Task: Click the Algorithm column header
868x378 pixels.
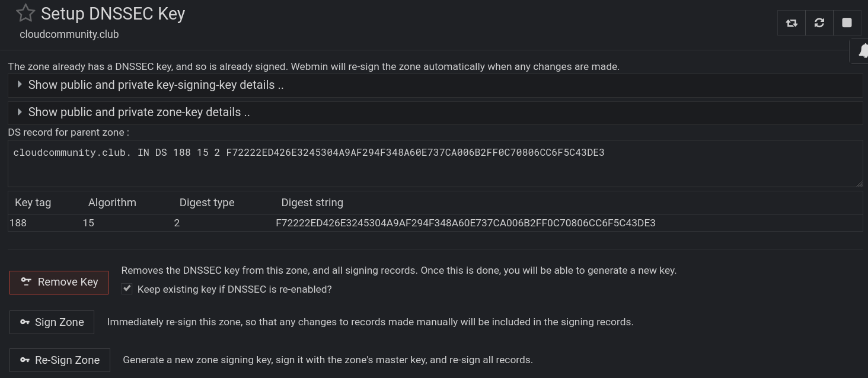Action: pos(112,203)
